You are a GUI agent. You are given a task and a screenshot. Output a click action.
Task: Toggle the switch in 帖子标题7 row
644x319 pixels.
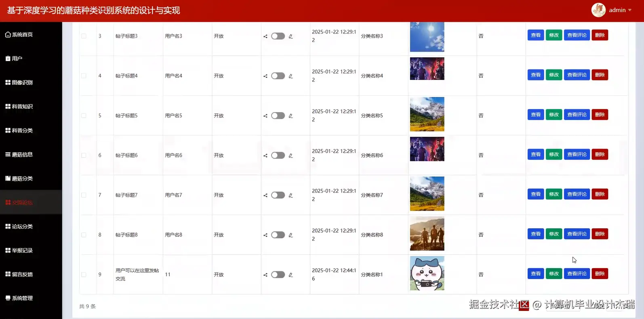tap(278, 195)
